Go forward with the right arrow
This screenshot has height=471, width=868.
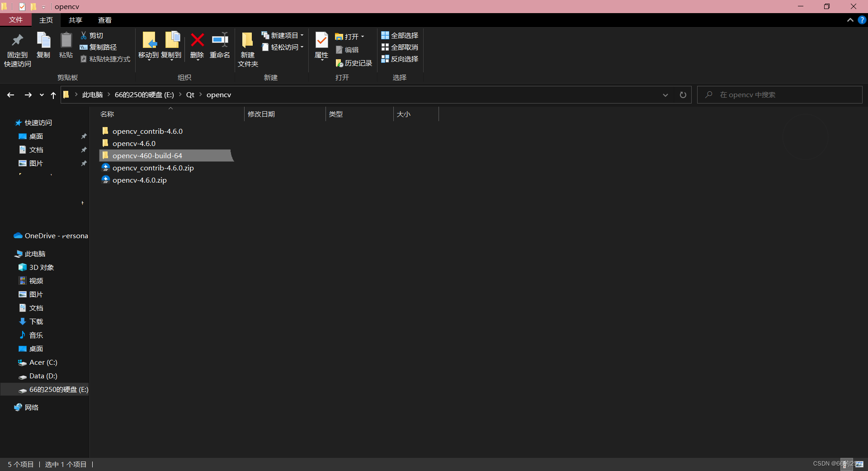tap(28, 95)
